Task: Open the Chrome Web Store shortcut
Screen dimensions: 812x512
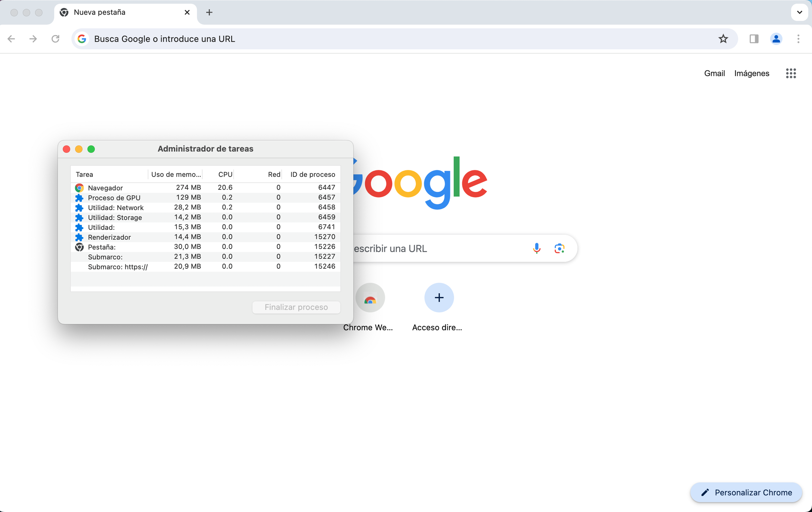Action: tap(370, 297)
